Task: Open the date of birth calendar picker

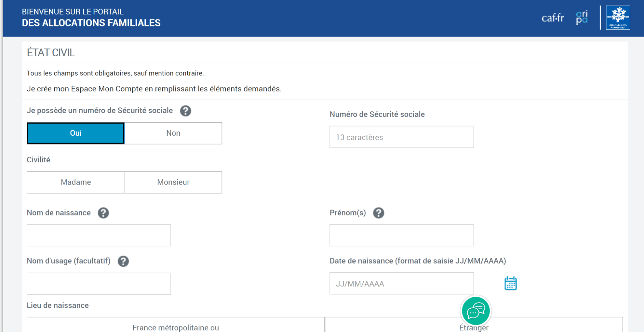Action: pyautogui.click(x=510, y=283)
